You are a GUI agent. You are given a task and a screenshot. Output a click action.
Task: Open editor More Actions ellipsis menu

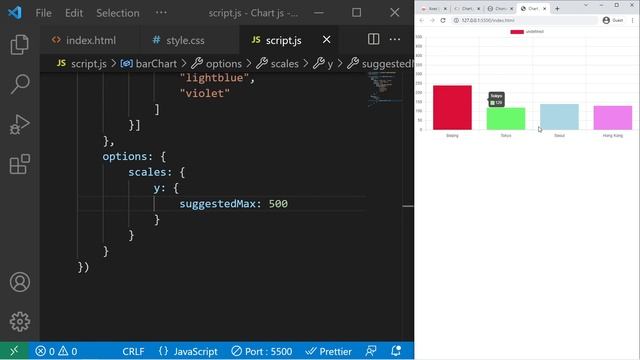[x=395, y=39]
